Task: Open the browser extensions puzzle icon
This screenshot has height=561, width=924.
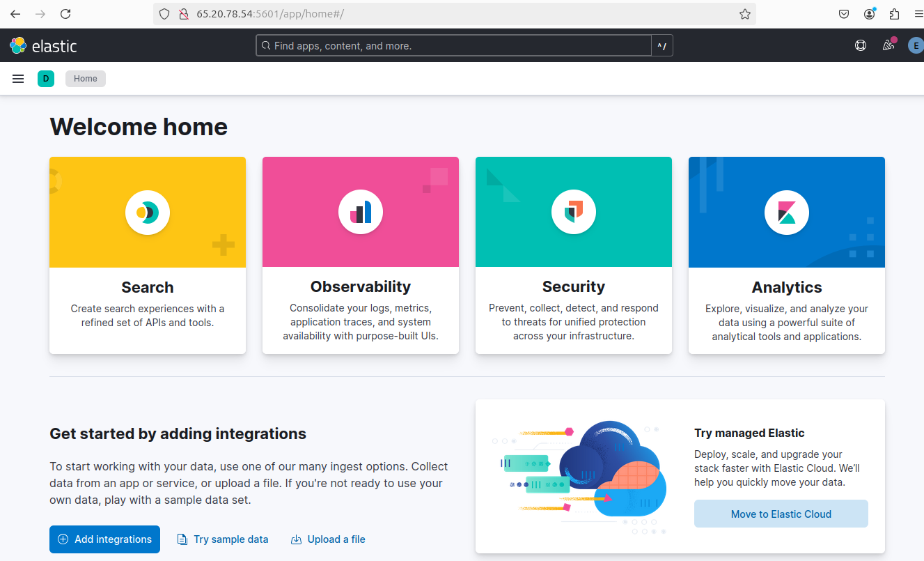Action: (x=895, y=14)
